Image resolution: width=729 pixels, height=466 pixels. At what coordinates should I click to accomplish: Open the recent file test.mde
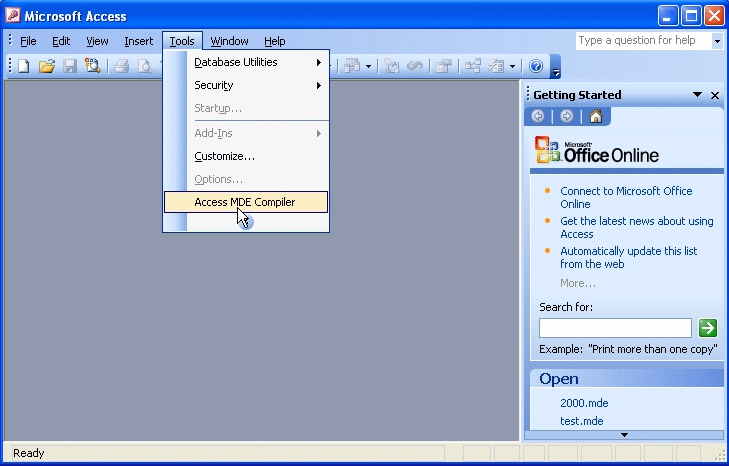pos(582,421)
